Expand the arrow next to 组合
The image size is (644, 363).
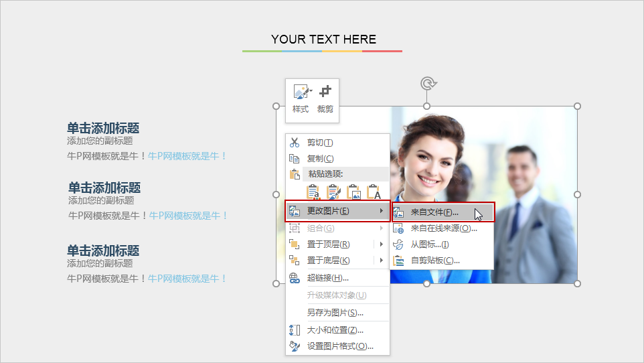click(x=382, y=228)
